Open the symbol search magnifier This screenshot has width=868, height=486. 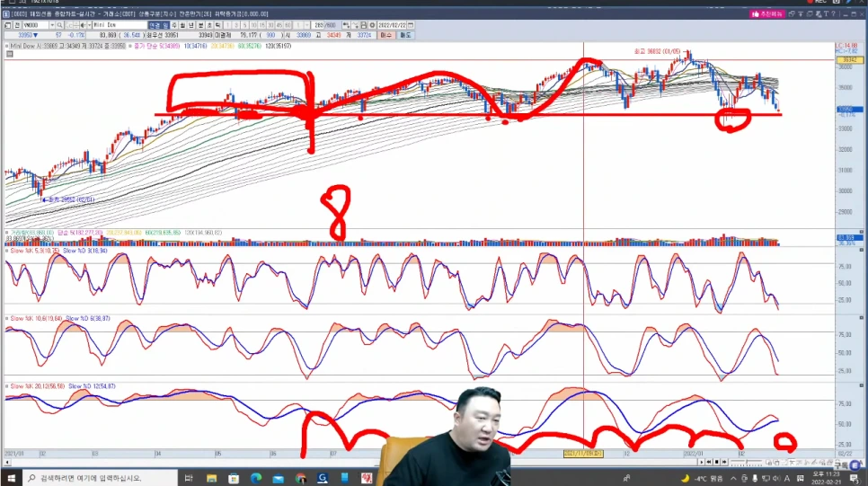[59, 25]
